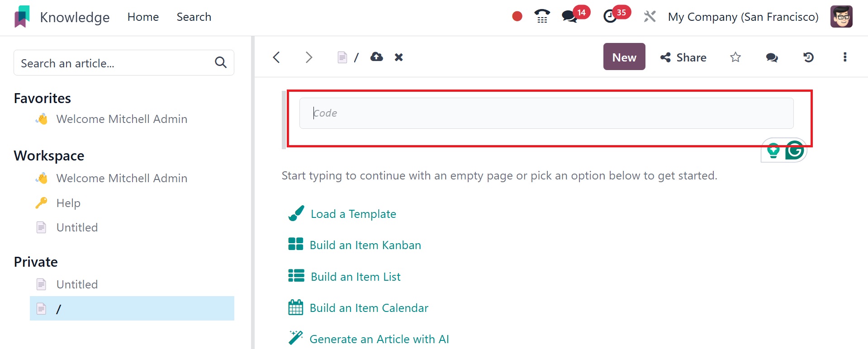This screenshot has height=349, width=868.
Task: Open the article history icon
Action: (x=808, y=57)
